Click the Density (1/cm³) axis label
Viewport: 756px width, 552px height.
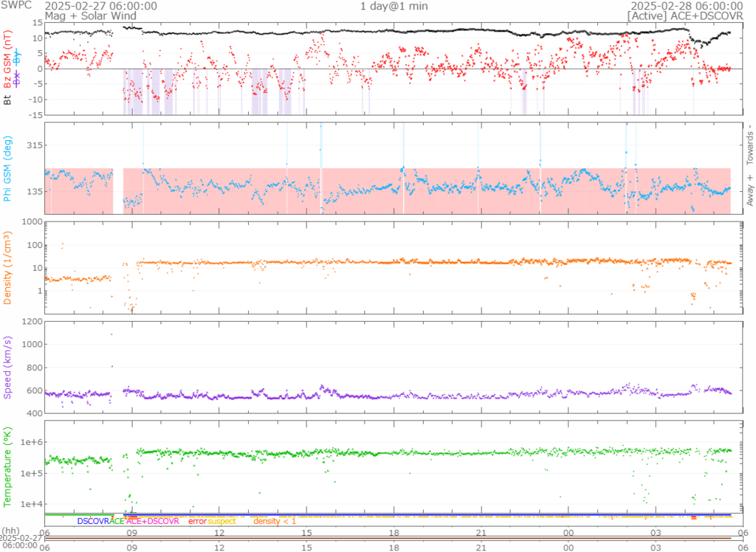coord(8,268)
